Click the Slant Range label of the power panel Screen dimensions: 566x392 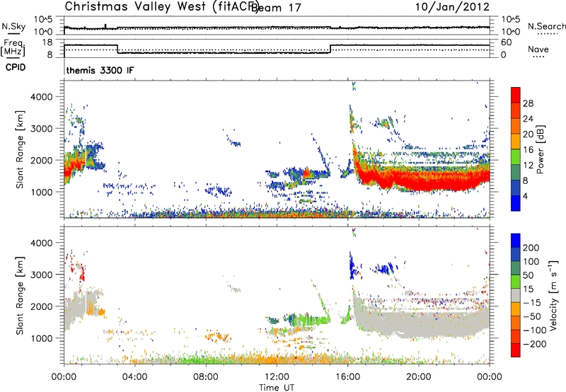[20, 149]
